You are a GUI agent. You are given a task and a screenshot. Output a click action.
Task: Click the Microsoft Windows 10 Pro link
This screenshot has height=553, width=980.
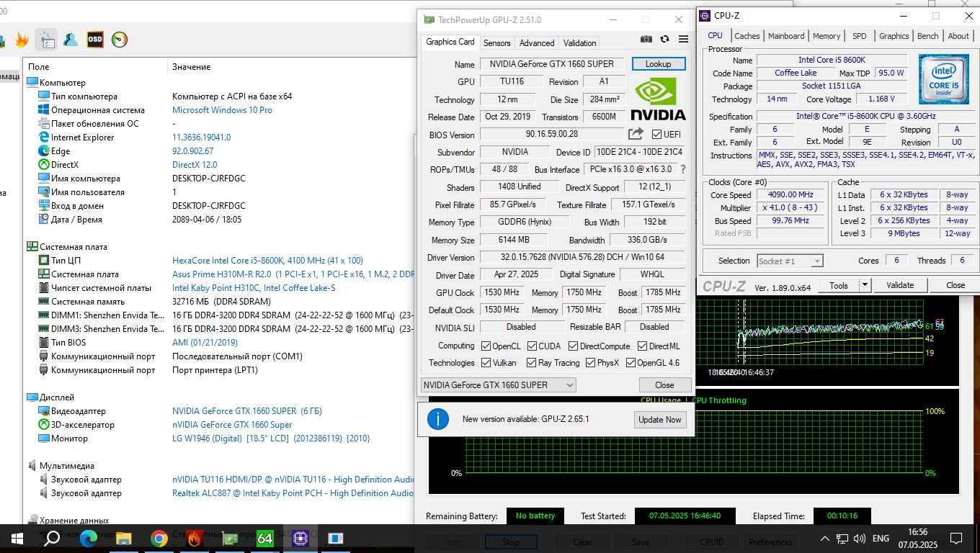(x=222, y=110)
